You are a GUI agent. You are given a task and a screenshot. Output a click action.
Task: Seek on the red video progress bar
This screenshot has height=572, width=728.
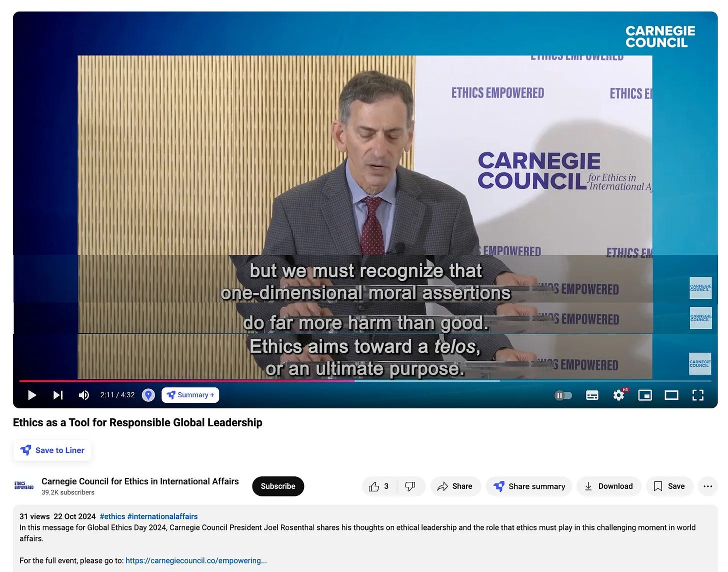[187, 381]
